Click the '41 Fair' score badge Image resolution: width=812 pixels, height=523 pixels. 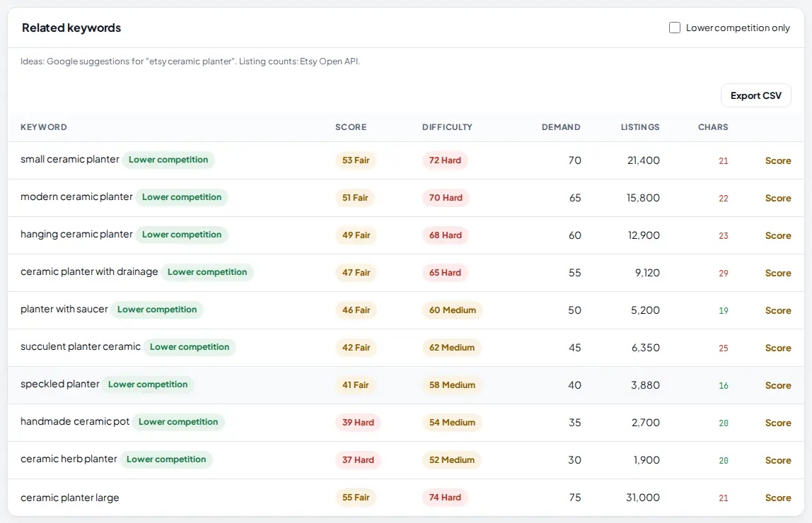[x=356, y=385]
